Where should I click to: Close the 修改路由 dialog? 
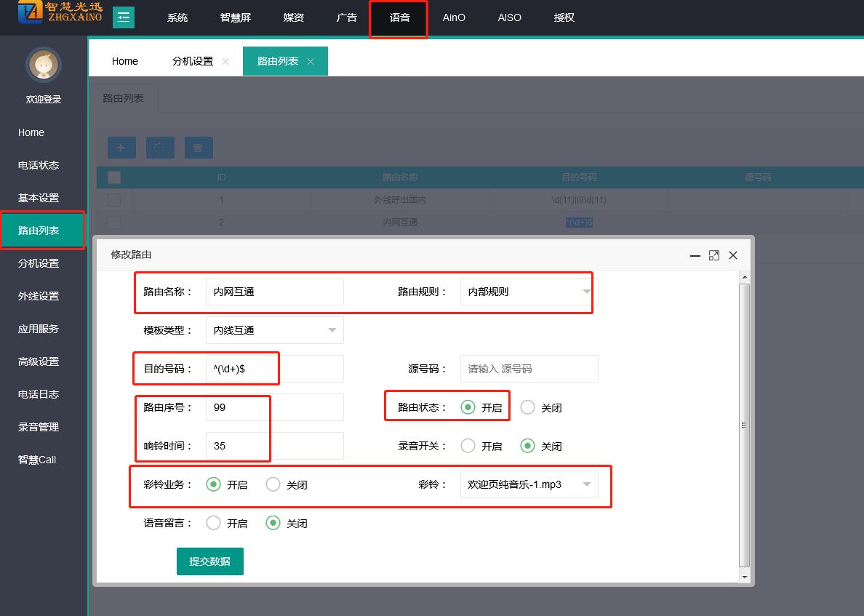click(733, 255)
